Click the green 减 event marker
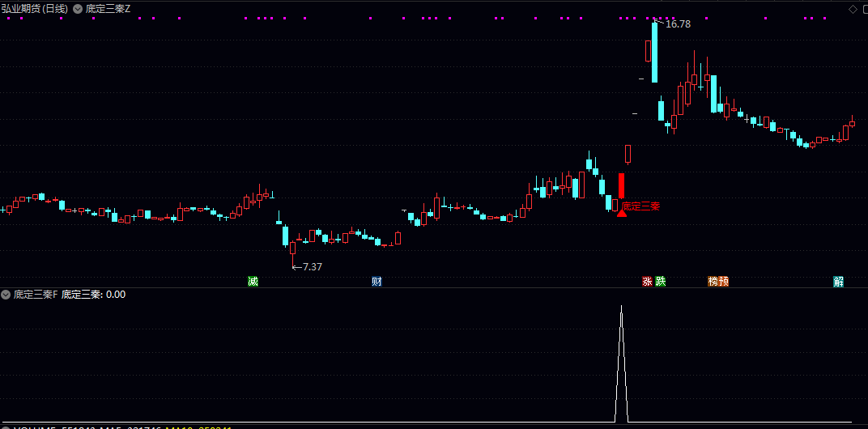This screenshot has height=429, width=868. [x=253, y=281]
